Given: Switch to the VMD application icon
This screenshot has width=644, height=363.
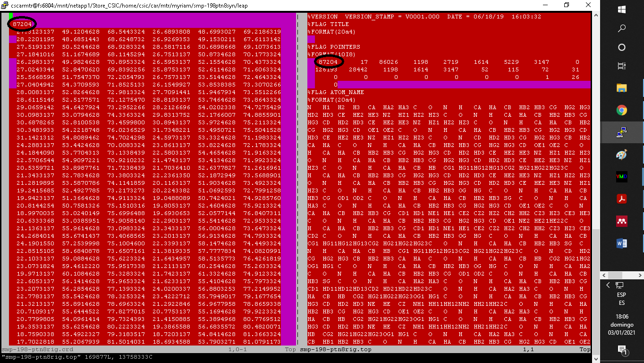Looking at the screenshot, I should [x=622, y=177].
